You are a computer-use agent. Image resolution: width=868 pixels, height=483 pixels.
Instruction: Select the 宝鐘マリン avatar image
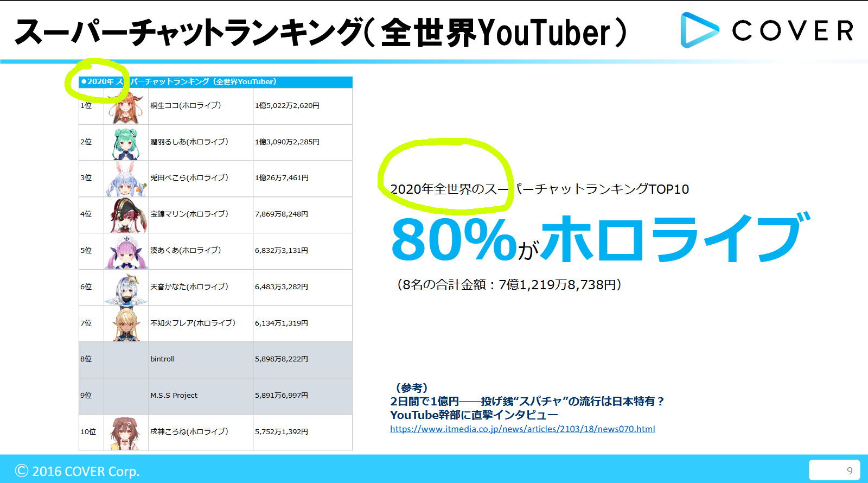coord(127,215)
